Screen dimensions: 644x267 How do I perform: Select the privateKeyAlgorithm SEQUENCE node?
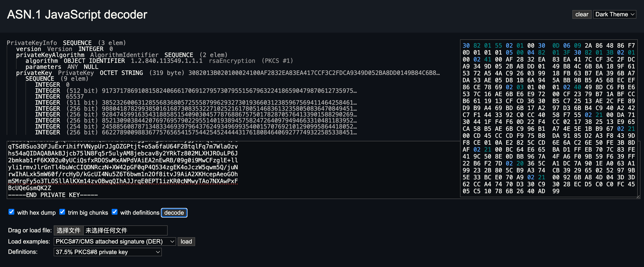pos(122,55)
